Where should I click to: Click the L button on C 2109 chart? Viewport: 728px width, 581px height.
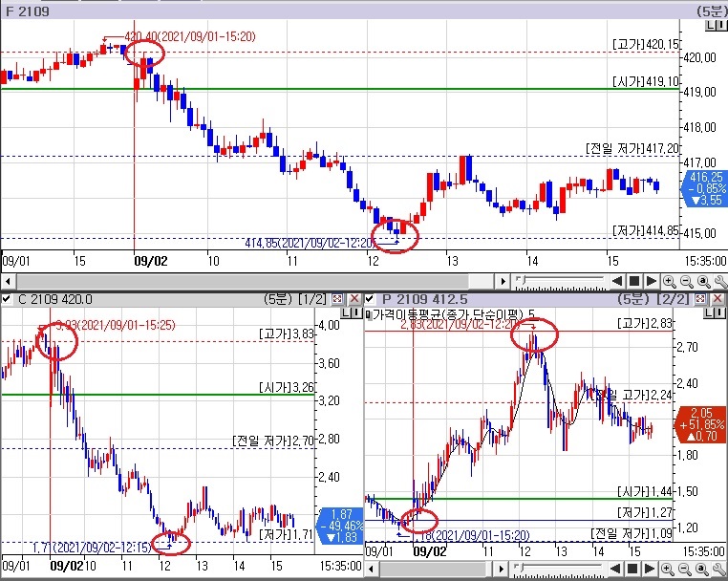click(x=347, y=313)
